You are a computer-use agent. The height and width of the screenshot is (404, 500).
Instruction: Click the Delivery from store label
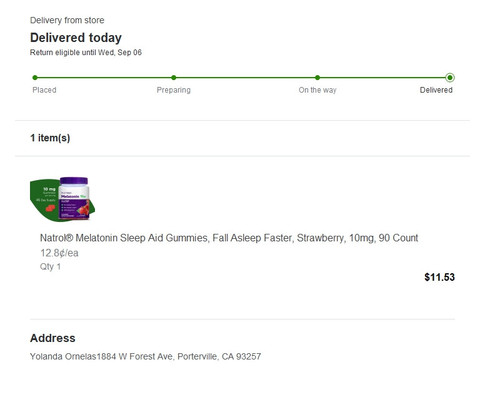[x=67, y=20]
